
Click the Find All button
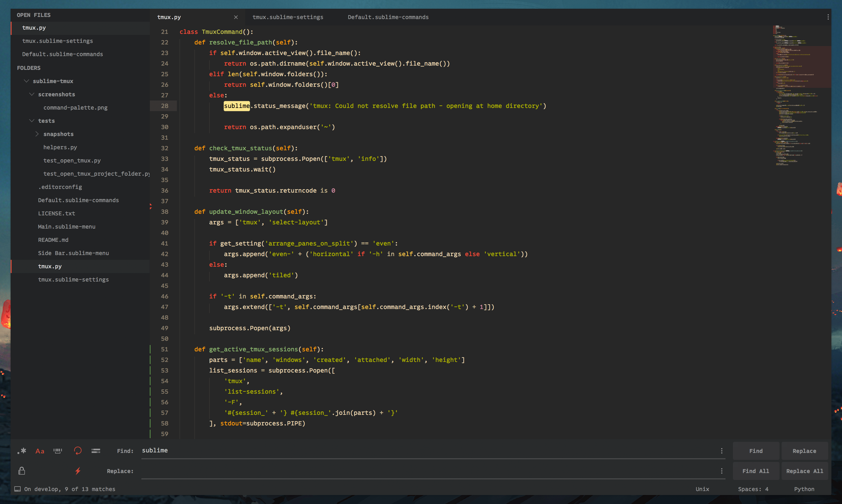point(756,471)
